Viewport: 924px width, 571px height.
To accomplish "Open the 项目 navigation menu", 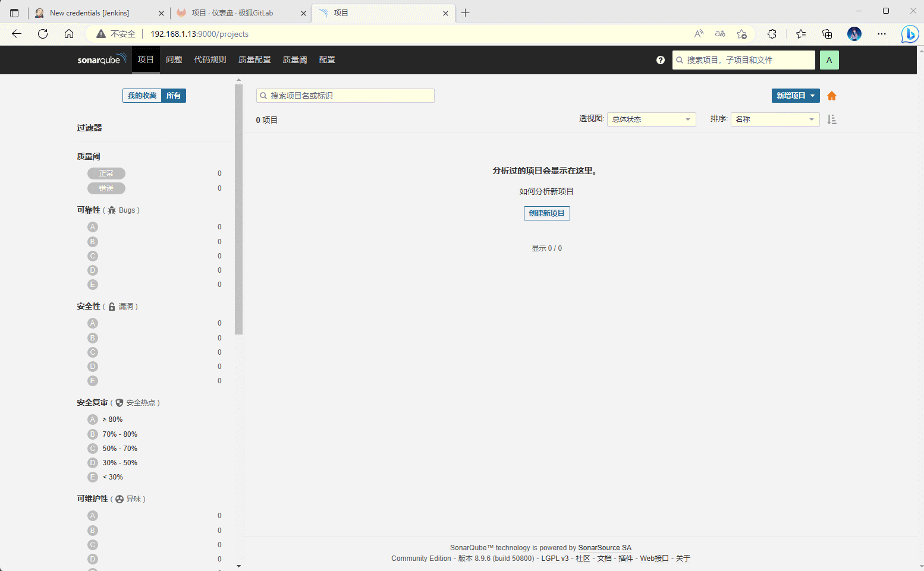I will [146, 59].
